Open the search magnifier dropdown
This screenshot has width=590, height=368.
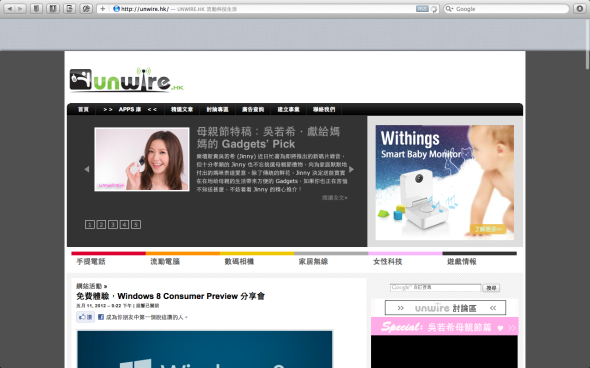pos(449,9)
